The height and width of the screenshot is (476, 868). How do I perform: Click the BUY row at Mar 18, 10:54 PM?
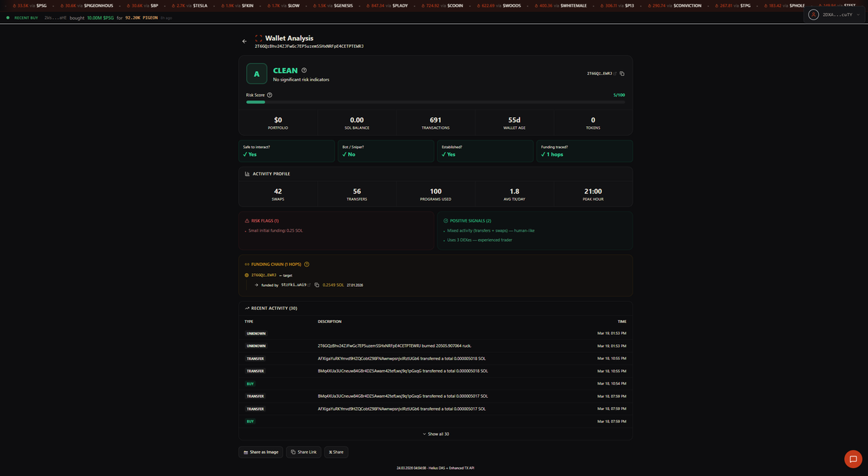coord(436,383)
